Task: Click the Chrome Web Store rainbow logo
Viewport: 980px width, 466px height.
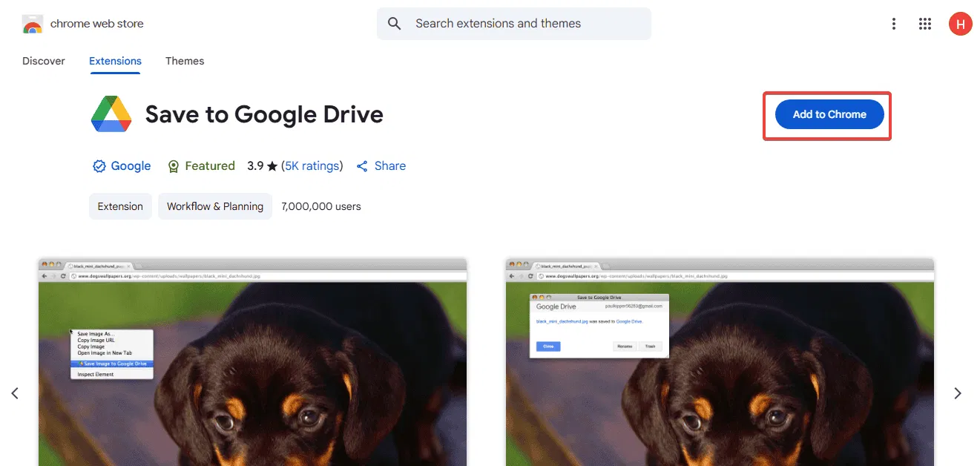Action: point(33,24)
